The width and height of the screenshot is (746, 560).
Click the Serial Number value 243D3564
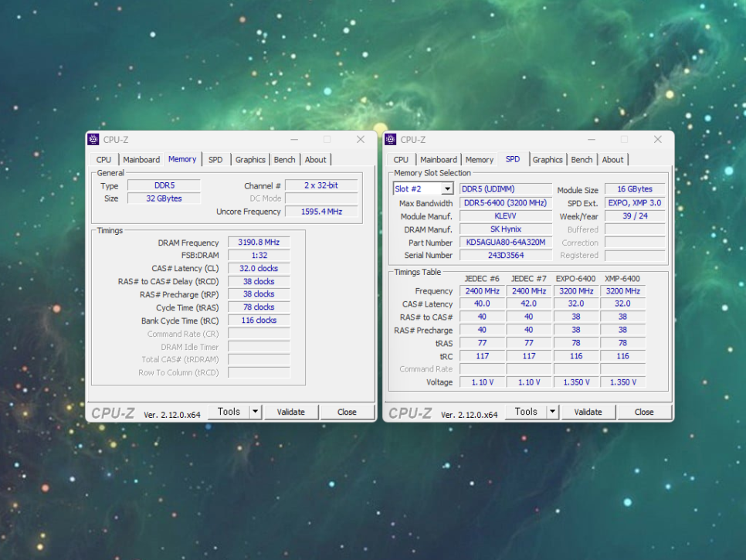pos(506,255)
